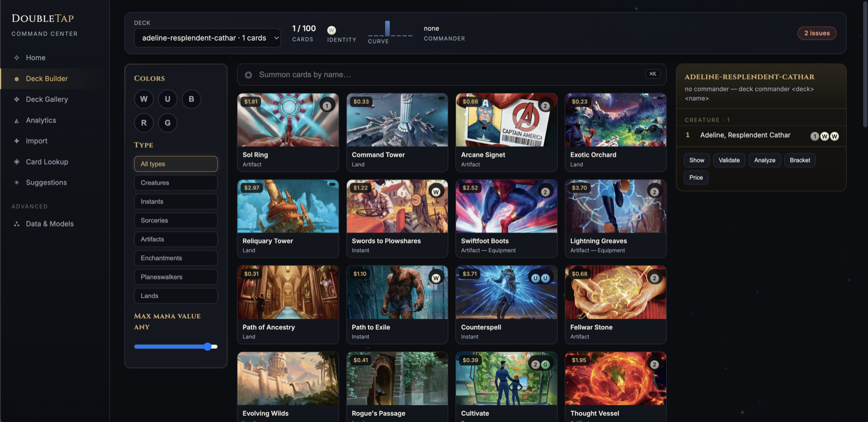Image resolution: width=868 pixels, height=422 pixels.
Task: Select the Reliquary Tower card
Action: pos(288,219)
